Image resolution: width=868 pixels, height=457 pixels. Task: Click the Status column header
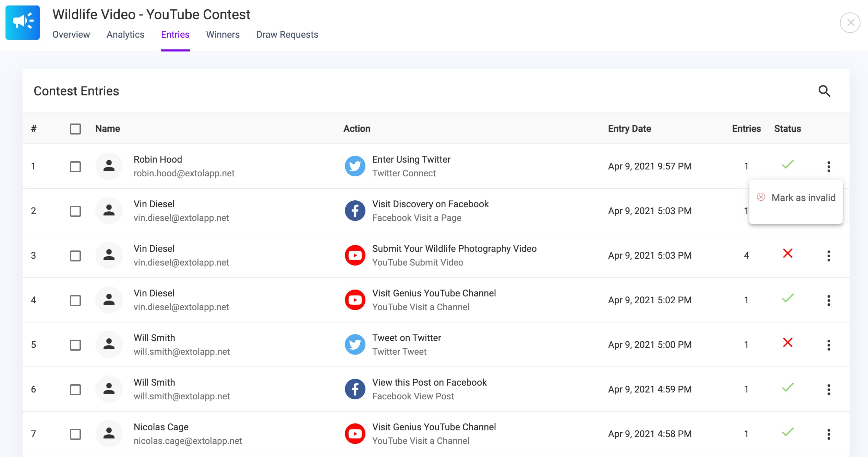[x=787, y=129]
